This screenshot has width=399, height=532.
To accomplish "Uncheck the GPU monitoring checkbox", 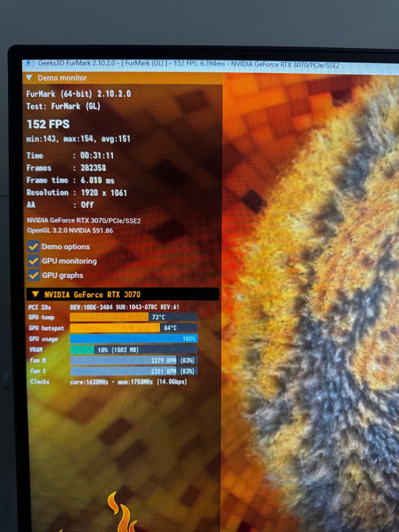I will pos(33,261).
